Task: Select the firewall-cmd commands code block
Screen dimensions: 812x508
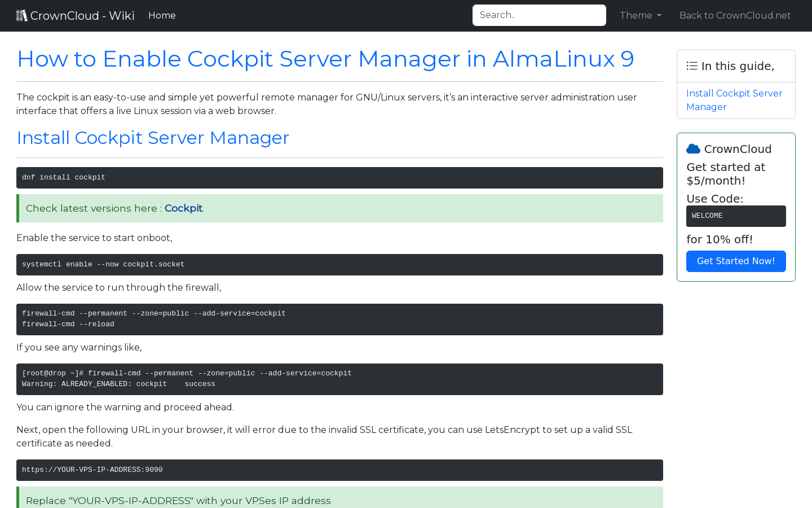Action: pyautogui.click(x=339, y=319)
